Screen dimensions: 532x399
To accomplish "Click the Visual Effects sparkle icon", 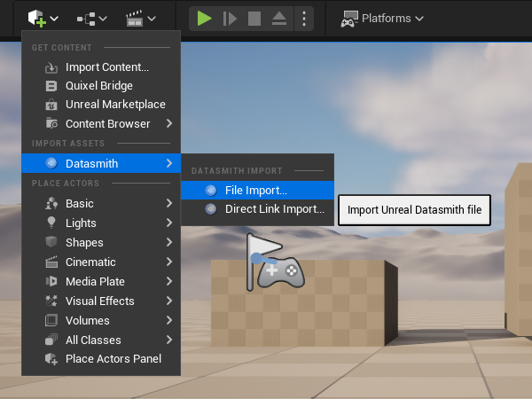I will [51, 301].
